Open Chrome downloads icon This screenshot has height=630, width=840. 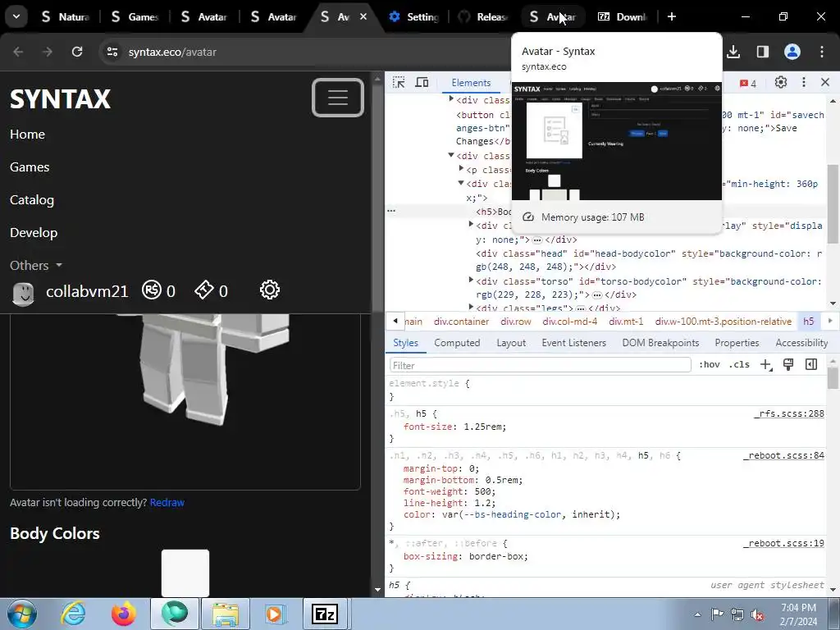(x=733, y=52)
